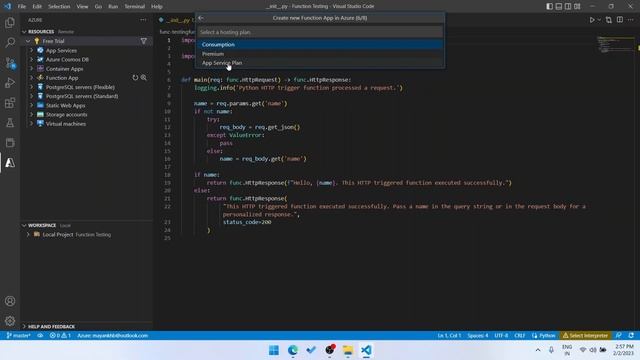Open the Testing flask view
The width and height of the screenshot is (640, 360).
pos(10,122)
